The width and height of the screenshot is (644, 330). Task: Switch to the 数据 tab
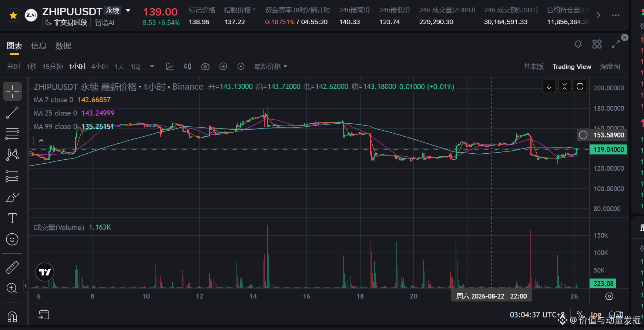pos(63,46)
